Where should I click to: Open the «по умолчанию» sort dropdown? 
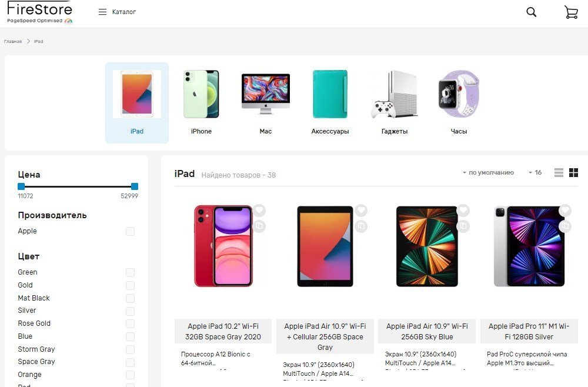[488, 172]
